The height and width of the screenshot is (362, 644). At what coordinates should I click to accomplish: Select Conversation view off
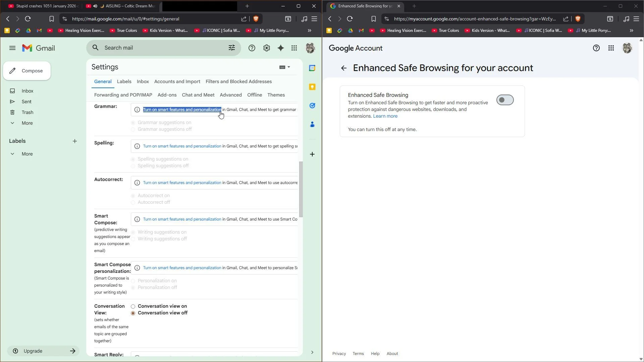(x=133, y=313)
